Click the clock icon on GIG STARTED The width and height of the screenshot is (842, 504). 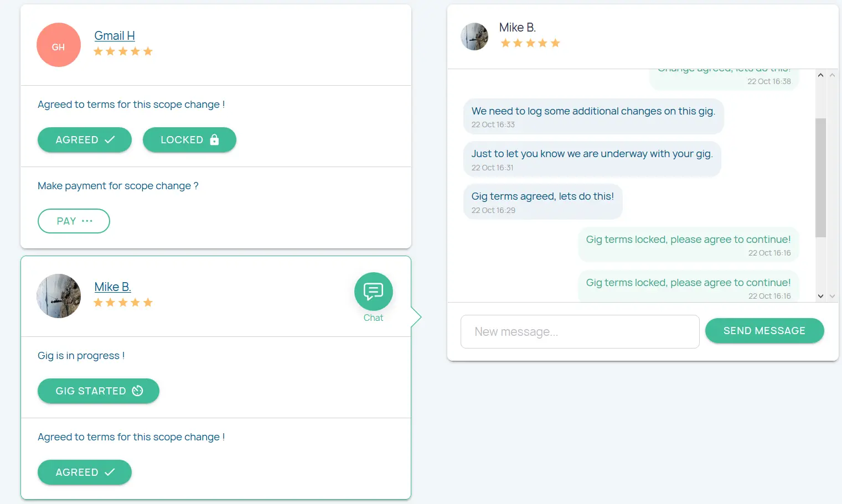tap(138, 391)
